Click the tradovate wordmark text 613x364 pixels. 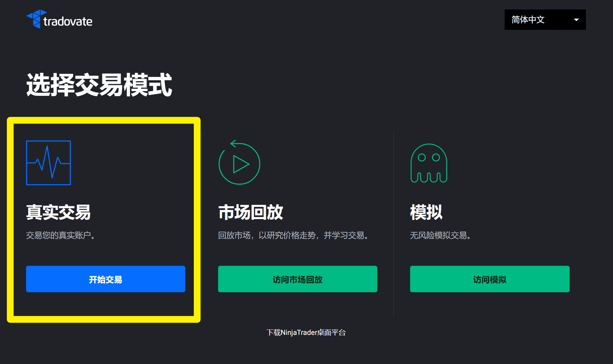coord(68,22)
